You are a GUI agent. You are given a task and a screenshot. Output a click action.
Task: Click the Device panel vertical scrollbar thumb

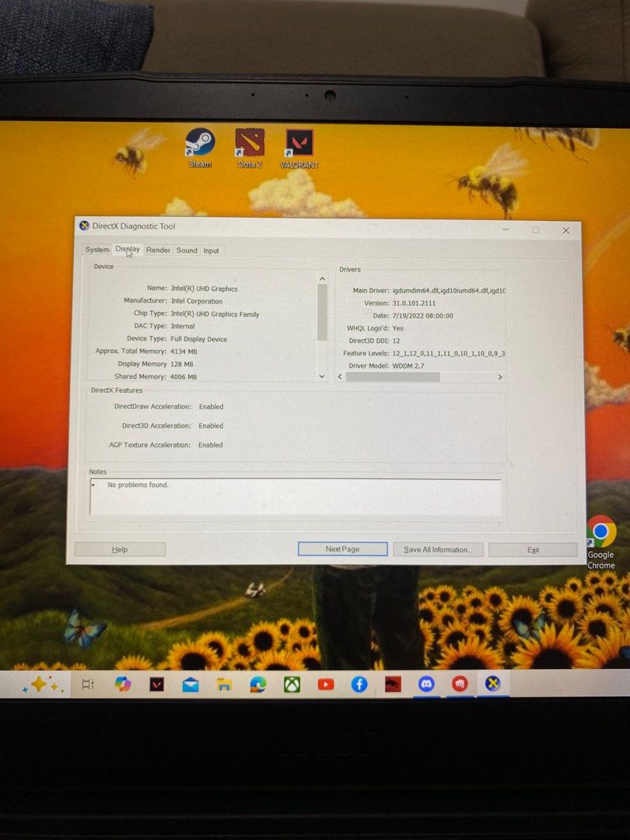click(322, 313)
